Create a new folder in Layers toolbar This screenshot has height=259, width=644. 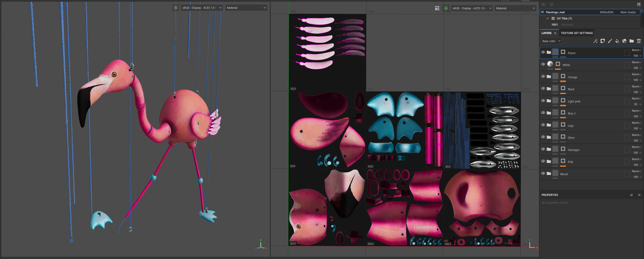[631, 41]
